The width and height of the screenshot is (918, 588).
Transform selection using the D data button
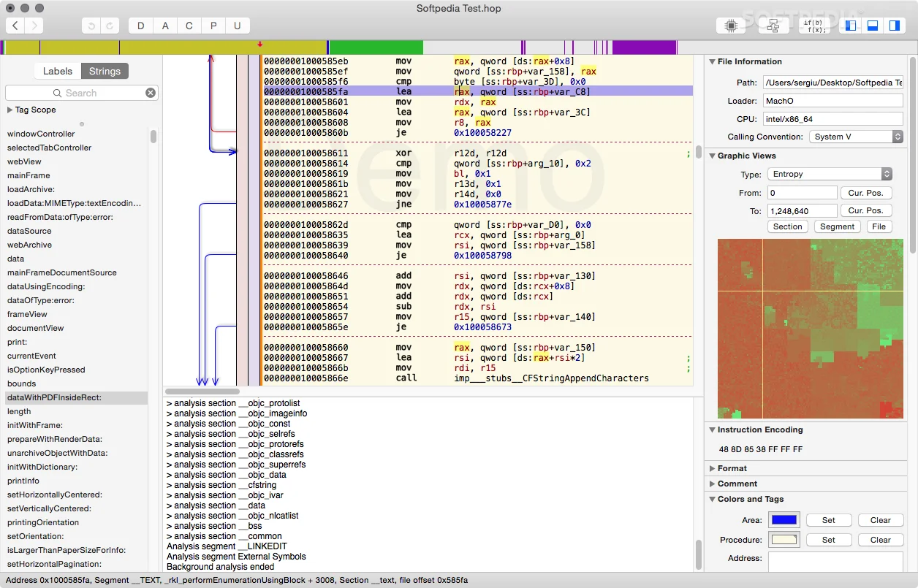tap(140, 25)
